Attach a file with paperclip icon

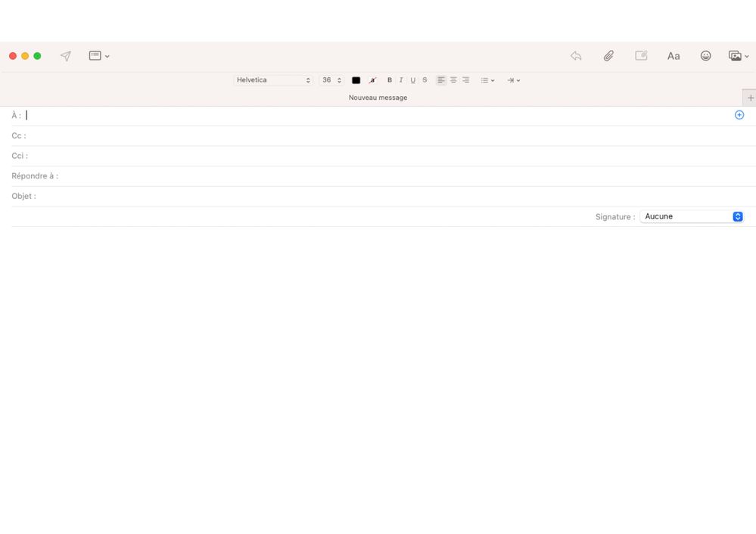point(608,56)
